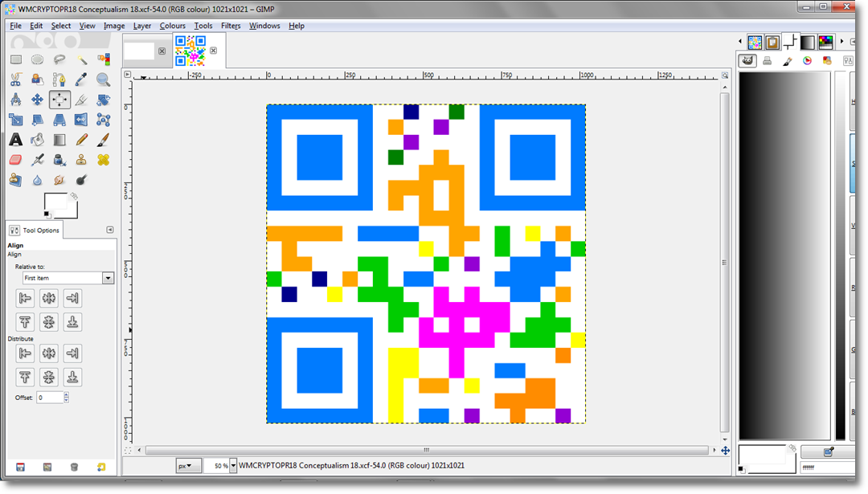Choose the Foreground Select tool
Viewport: 868px width, 494px height.
click(x=37, y=80)
